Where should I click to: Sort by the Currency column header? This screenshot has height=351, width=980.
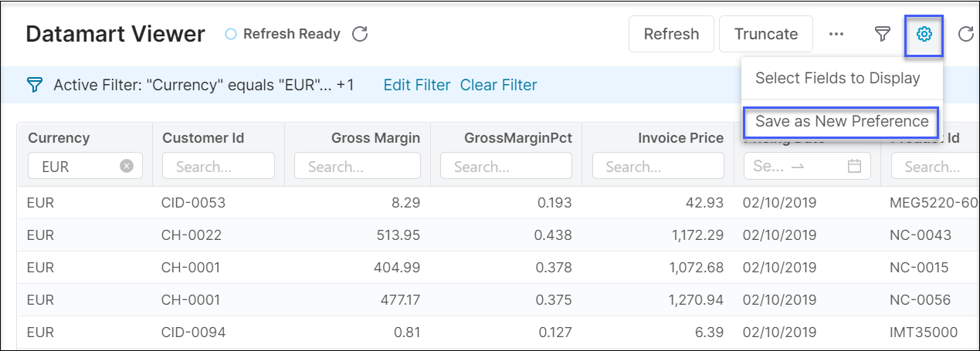tap(59, 138)
